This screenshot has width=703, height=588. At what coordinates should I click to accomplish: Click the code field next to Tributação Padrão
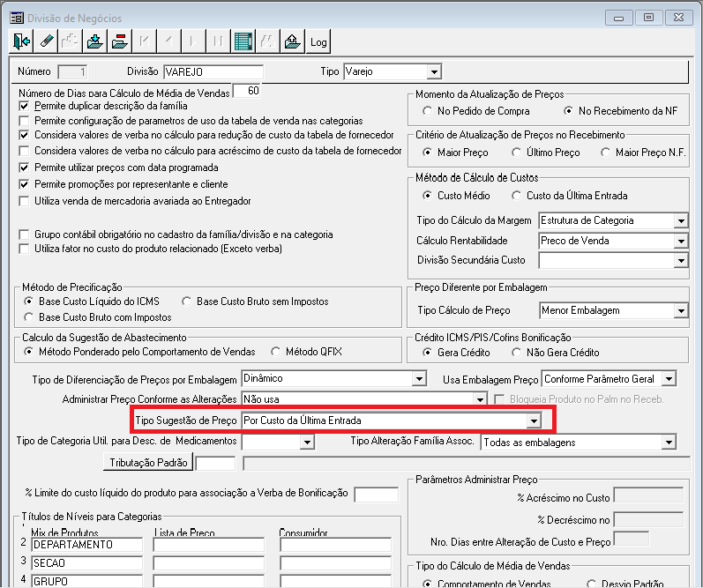pyautogui.click(x=215, y=464)
